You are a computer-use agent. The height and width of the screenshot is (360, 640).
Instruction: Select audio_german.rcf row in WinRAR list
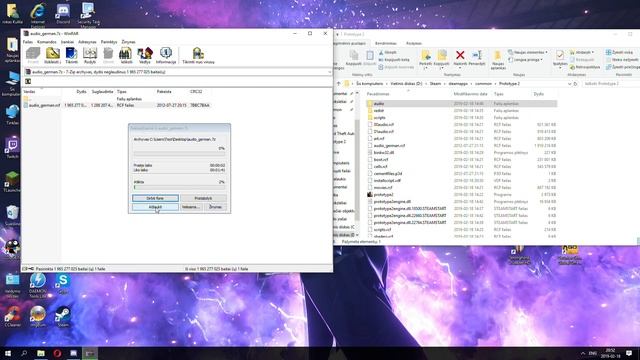118,105
